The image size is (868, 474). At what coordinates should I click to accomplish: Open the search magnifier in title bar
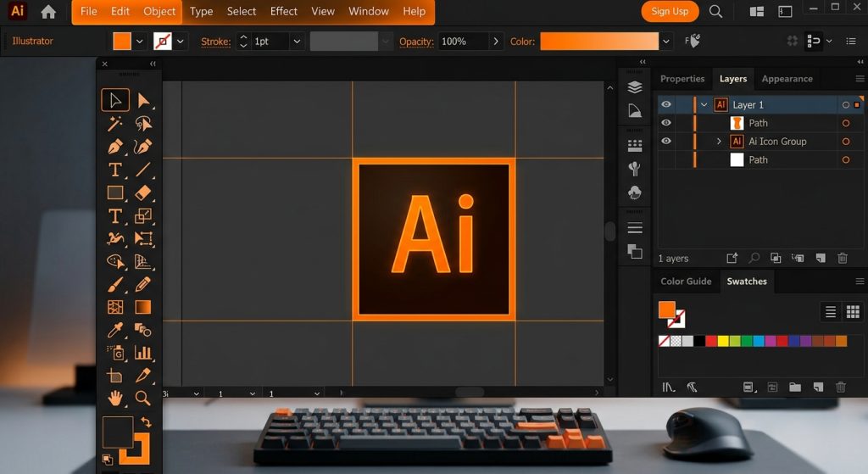tap(715, 12)
